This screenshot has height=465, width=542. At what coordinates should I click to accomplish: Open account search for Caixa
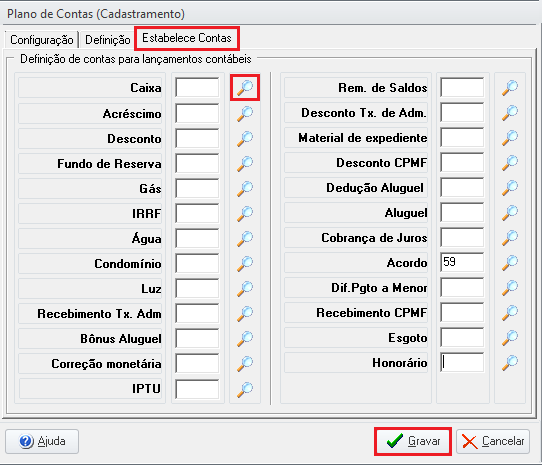(245, 88)
